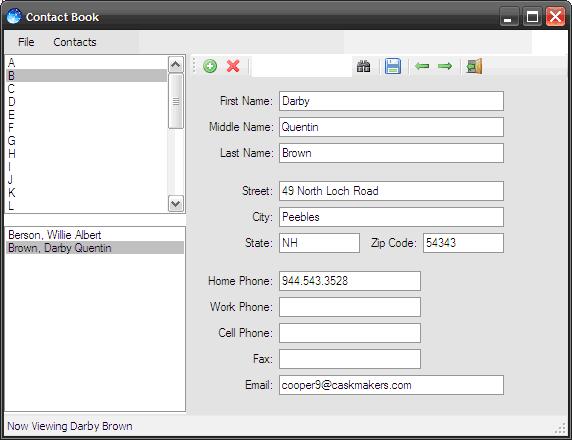Click the exit door icon in toolbar
572x440 pixels.
[x=474, y=66]
